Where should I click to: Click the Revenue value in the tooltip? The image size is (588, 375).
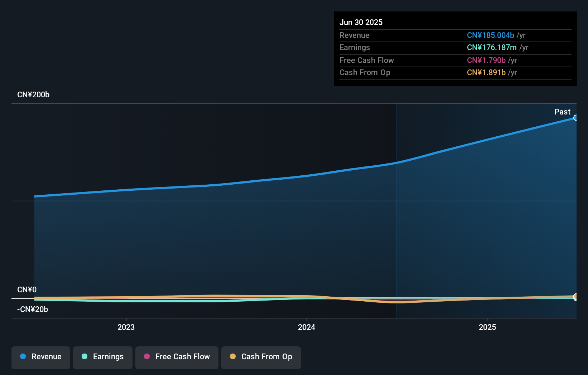(491, 35)
